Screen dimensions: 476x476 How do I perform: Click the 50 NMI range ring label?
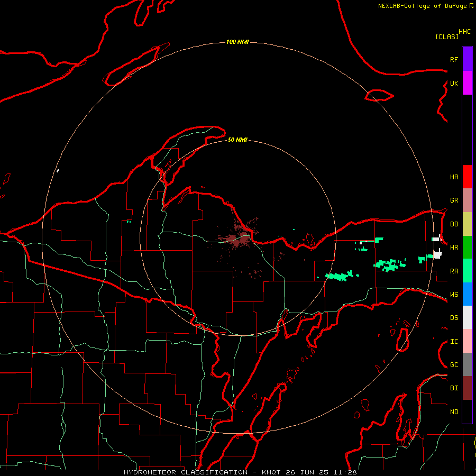click(237, 140)
